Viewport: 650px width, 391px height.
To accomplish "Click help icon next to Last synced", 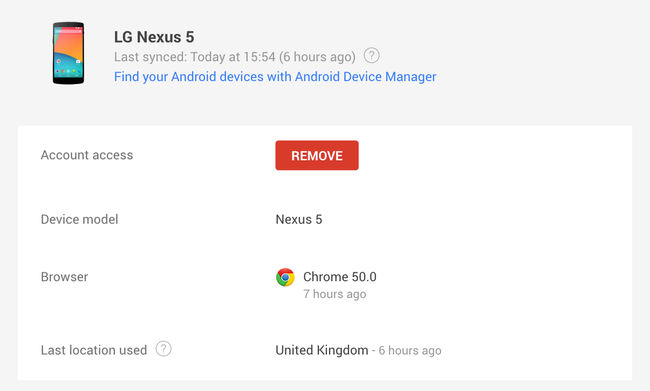I will 371,56.
